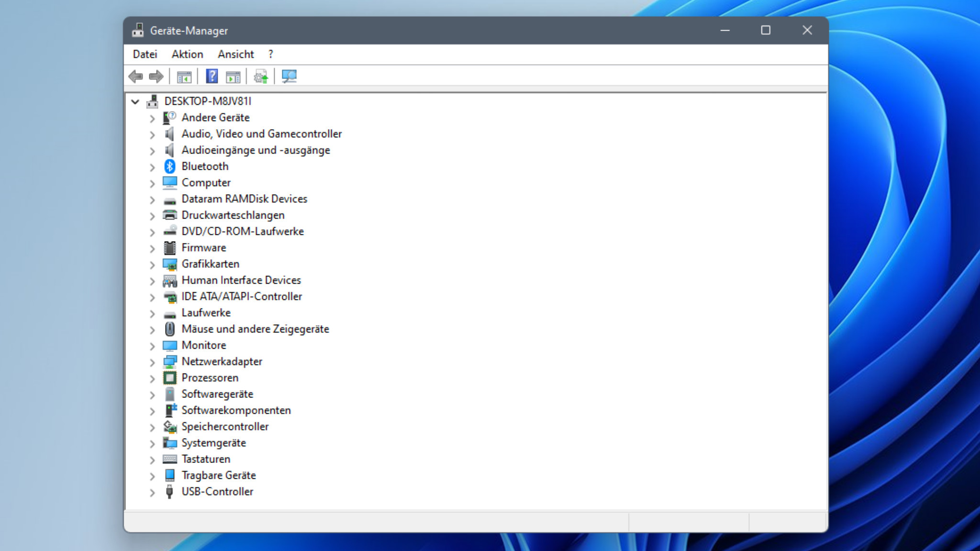Click the help question mark menu
Viewport: 980px width, 551px height.
click(x=270, y=54)
